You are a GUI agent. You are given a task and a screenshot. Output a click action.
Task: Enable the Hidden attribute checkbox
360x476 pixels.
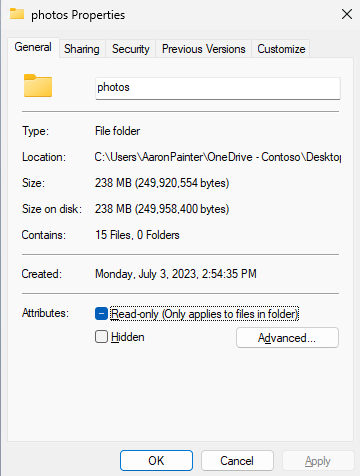pyautogui.click(x=101, y=337)
